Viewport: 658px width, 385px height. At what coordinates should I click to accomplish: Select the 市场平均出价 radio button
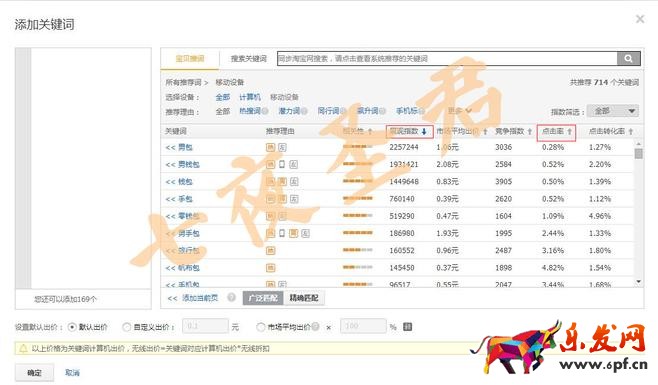click(261, 327)
